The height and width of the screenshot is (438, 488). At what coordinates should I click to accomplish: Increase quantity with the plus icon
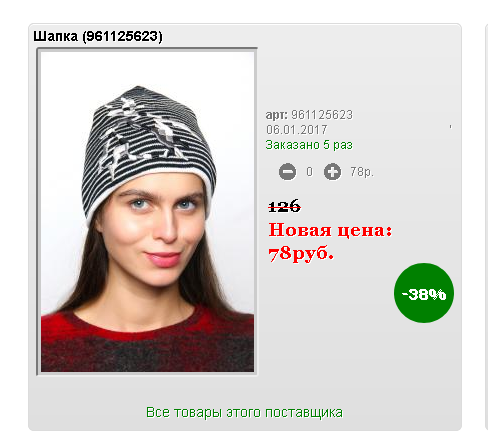(332, 172)
